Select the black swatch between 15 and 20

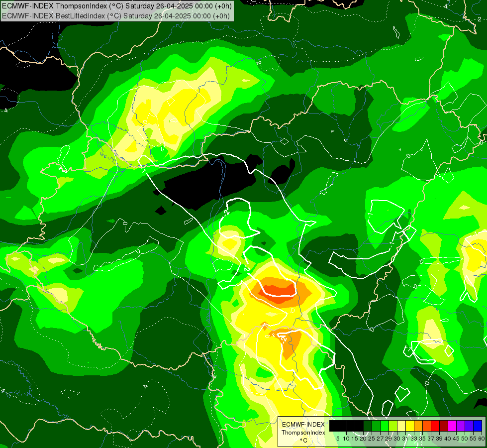click(359, 426)
